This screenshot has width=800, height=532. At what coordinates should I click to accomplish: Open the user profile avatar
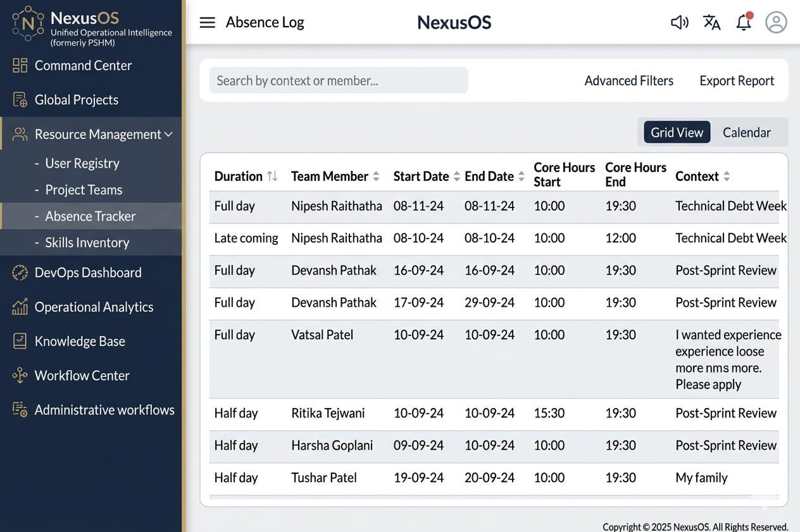pyautogui.click(x=776, y=23)
